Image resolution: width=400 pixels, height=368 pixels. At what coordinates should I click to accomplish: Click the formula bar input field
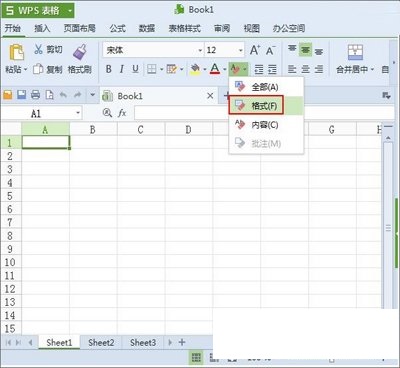click(x=264, y=113)
